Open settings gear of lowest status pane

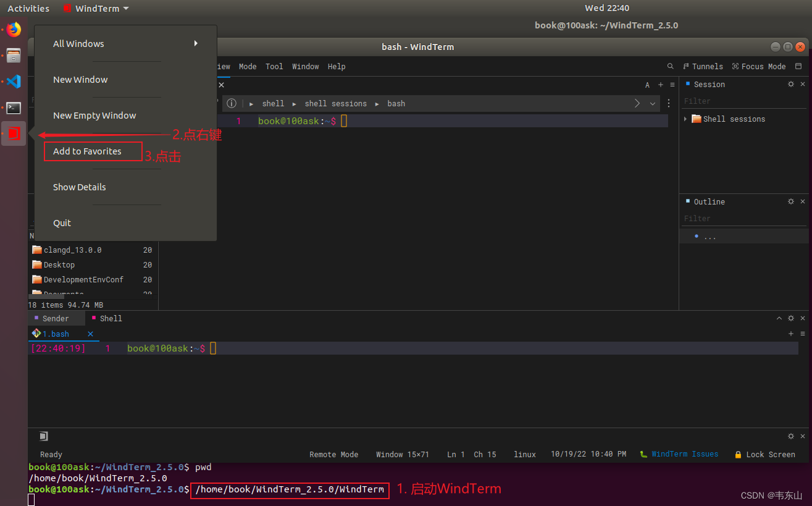[x=791, y=436]
